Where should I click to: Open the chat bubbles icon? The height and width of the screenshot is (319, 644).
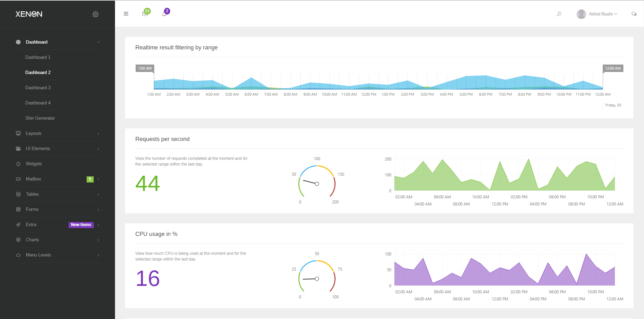click(x=634, y=14)
